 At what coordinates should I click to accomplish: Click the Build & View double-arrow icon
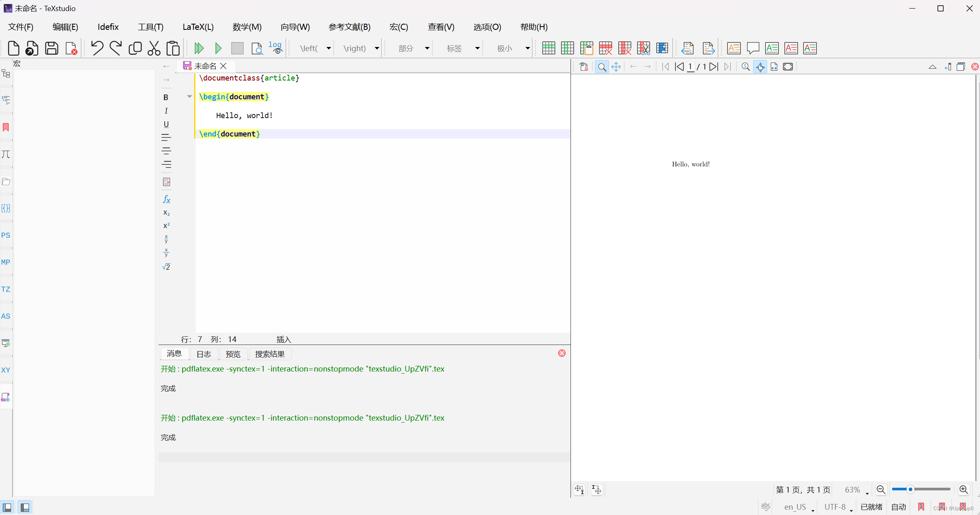(199, 48)
